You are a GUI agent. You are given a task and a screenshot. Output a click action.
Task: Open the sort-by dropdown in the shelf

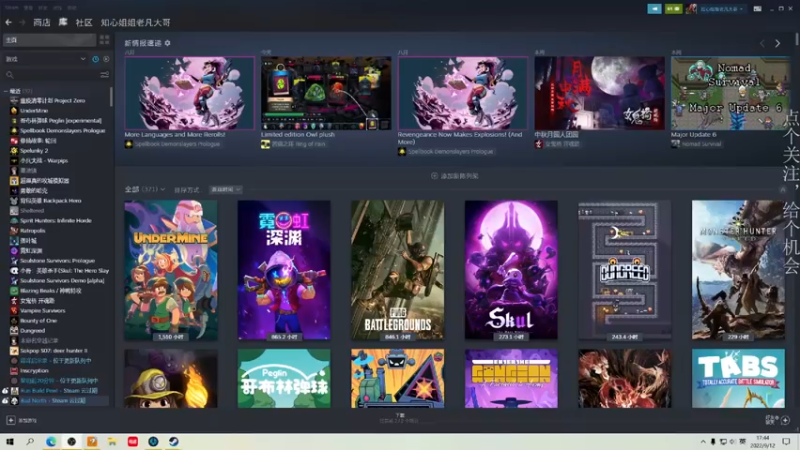226,190
